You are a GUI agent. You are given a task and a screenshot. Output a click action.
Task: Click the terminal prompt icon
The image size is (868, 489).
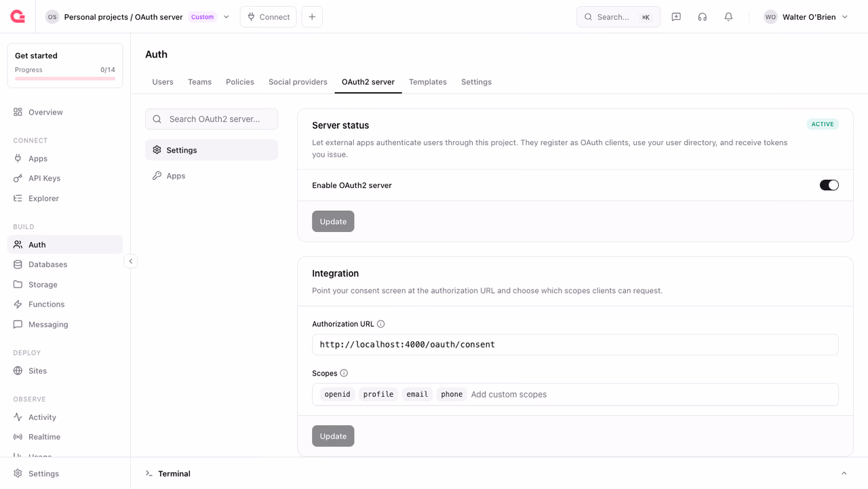pyautogui.click(x=149, y=473)
